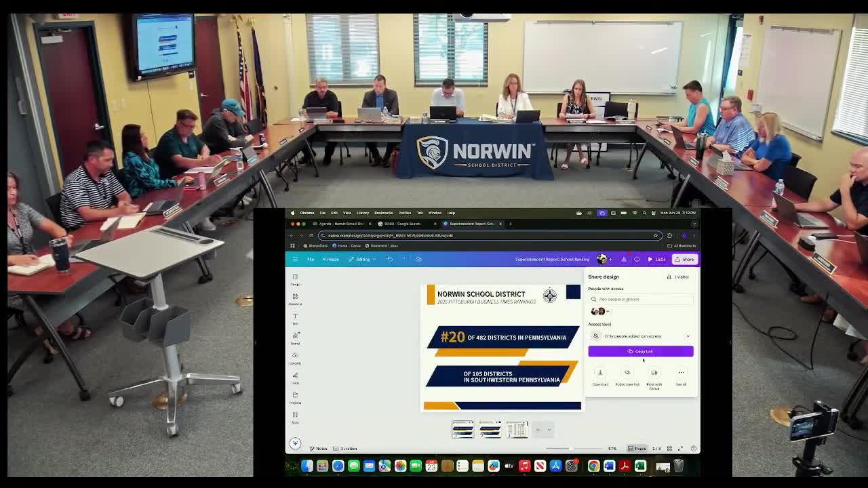This screenshot has width=868, height=488.
Task: Click the cloud save status icon
Action: [418, 259]
